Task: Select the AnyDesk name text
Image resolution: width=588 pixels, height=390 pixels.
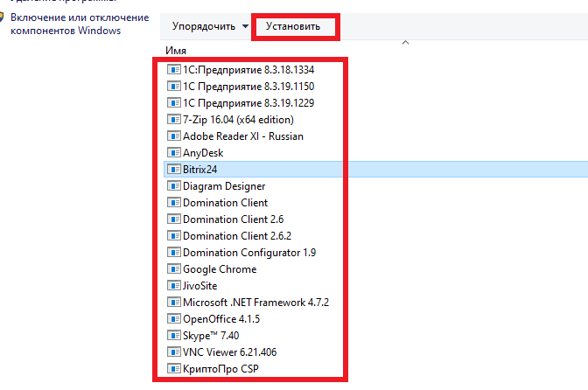Action: click(203, 153)
